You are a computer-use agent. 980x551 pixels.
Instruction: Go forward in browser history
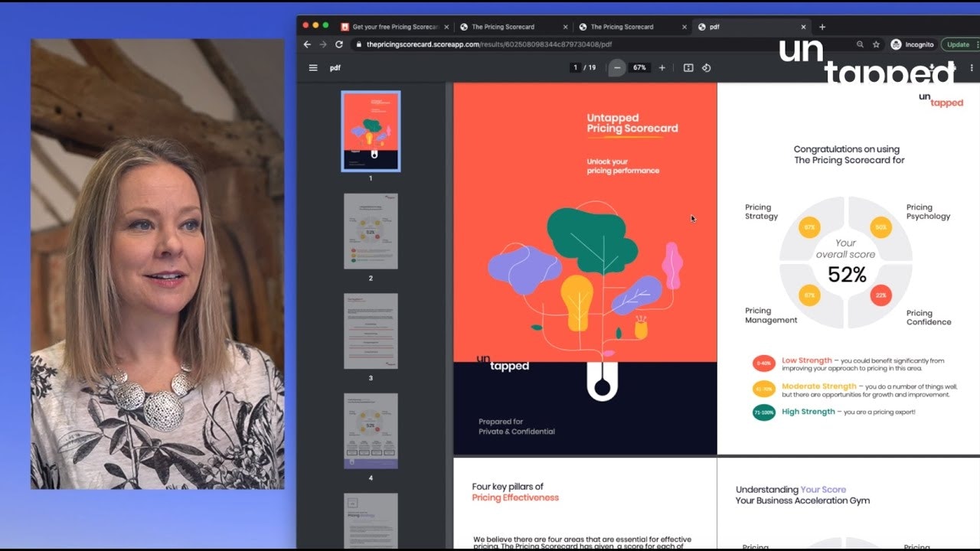click(x=323, y=44)
